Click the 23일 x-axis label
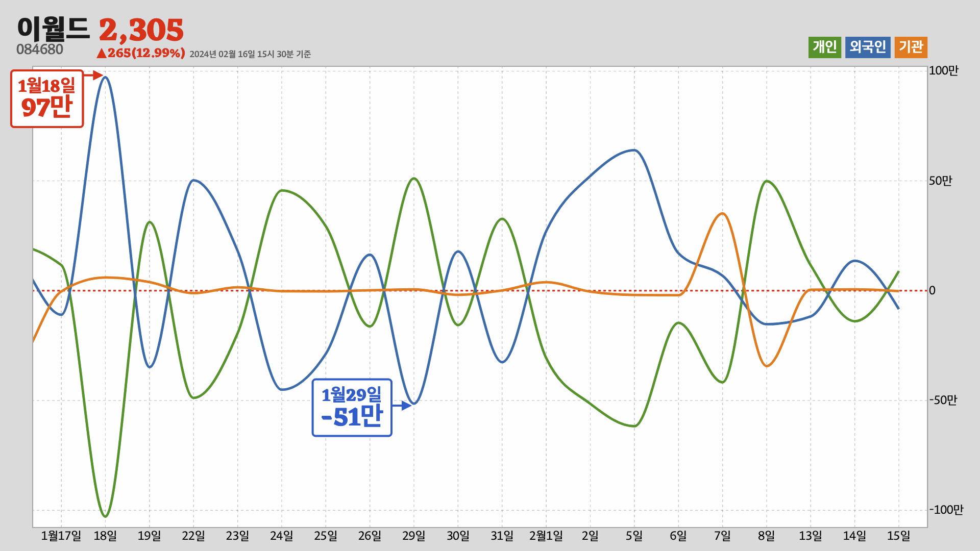 (x=237, y=536)
